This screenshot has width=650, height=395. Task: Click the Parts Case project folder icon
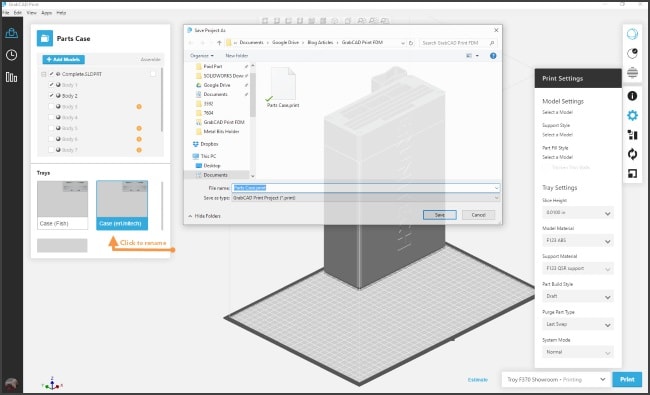tap(45, 39)
